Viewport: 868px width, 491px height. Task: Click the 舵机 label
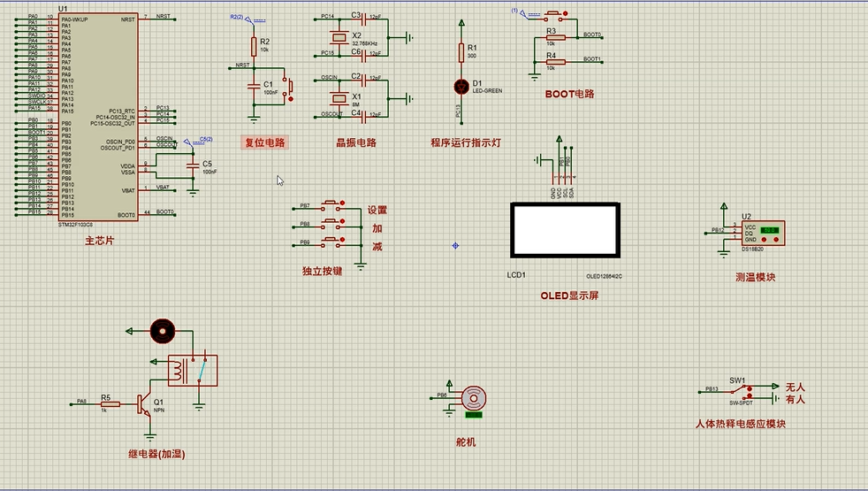[466, 441]
